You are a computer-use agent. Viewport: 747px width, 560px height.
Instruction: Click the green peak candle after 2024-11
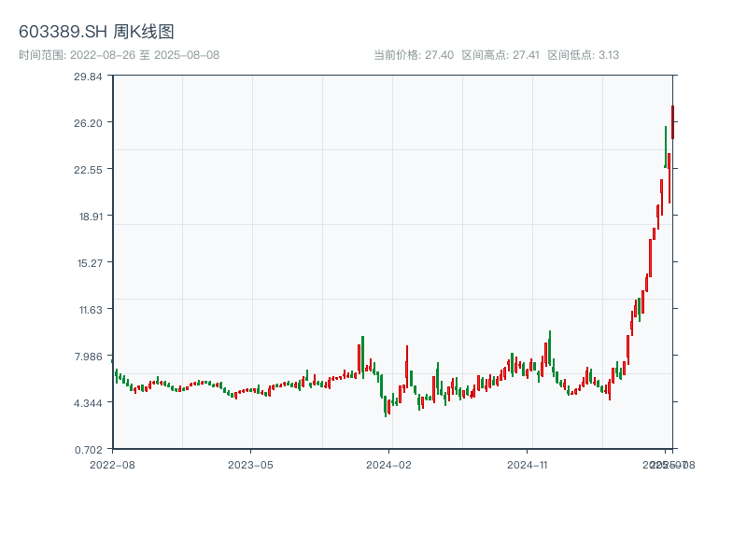[x=550, y=348]
